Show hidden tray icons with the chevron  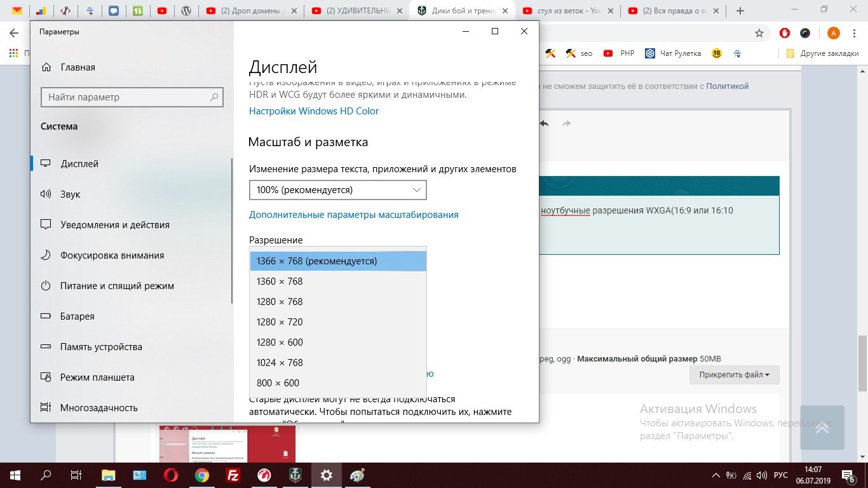tap(717, 475)
